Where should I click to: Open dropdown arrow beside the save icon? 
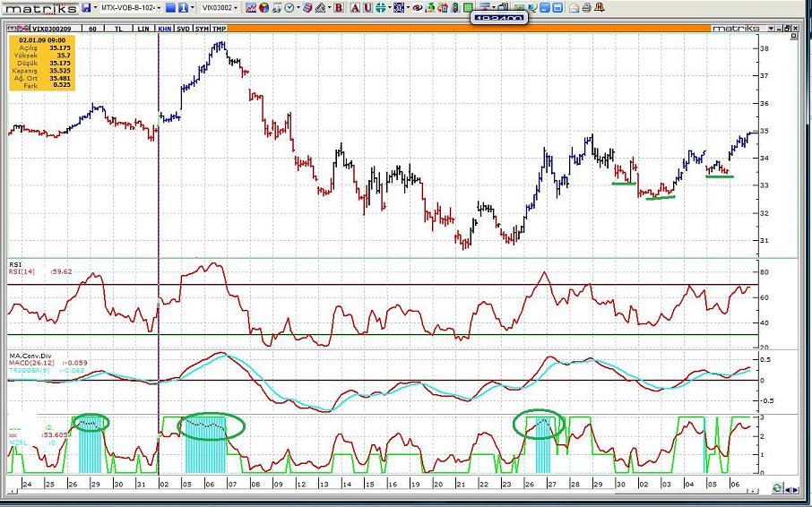[x=96, y=7]
